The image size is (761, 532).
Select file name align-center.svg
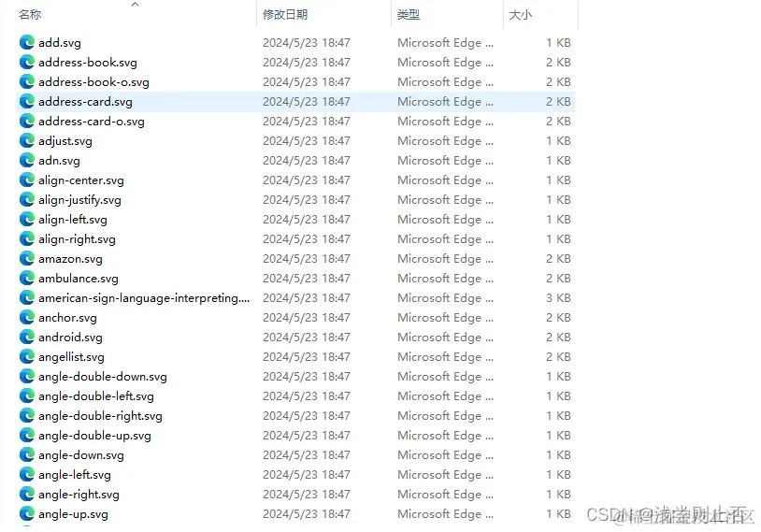click(81, 180)
